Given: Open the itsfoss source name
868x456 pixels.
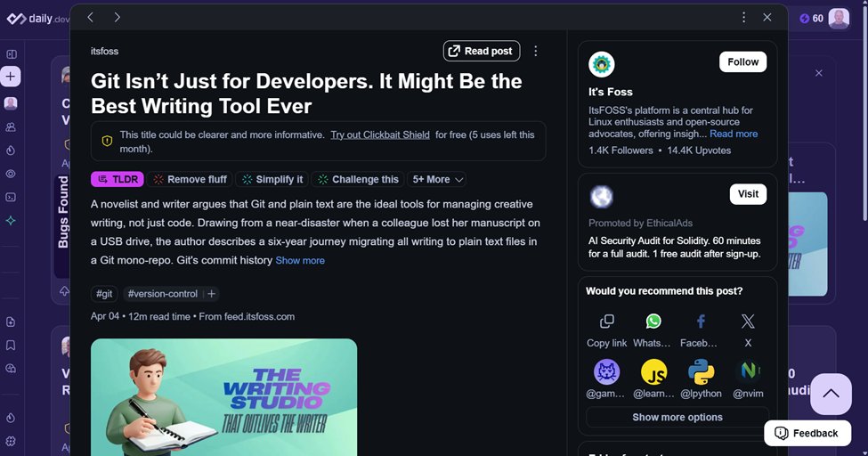Looking at the screenshot, I should [x=105, y=51].
